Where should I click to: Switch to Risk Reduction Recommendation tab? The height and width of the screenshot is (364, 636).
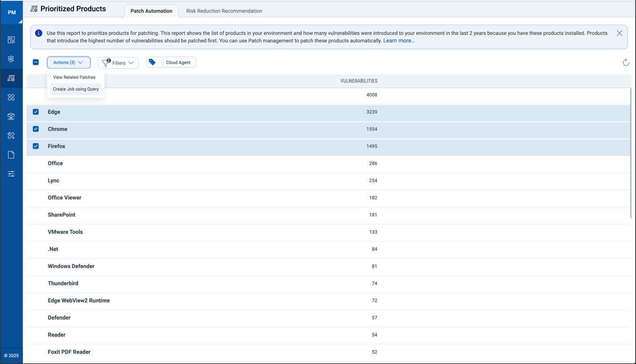coord(224,11)
